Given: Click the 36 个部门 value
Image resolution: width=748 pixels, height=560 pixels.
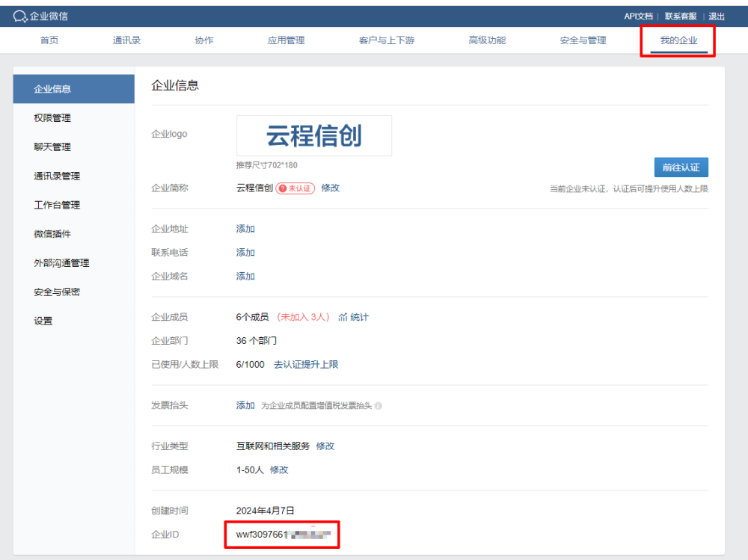Looking at the screenshot, I should (x=256, y=341).
